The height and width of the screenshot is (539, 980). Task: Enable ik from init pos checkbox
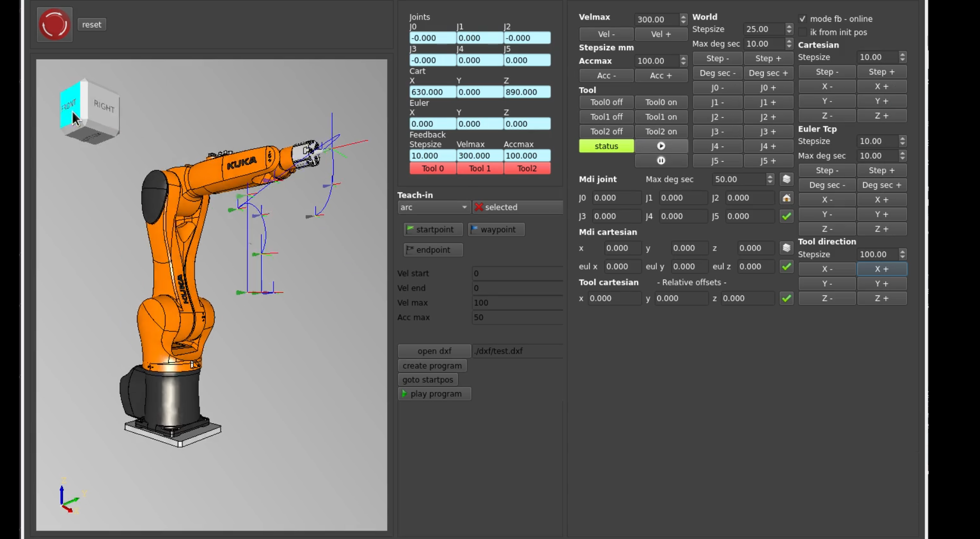point(803,32)
